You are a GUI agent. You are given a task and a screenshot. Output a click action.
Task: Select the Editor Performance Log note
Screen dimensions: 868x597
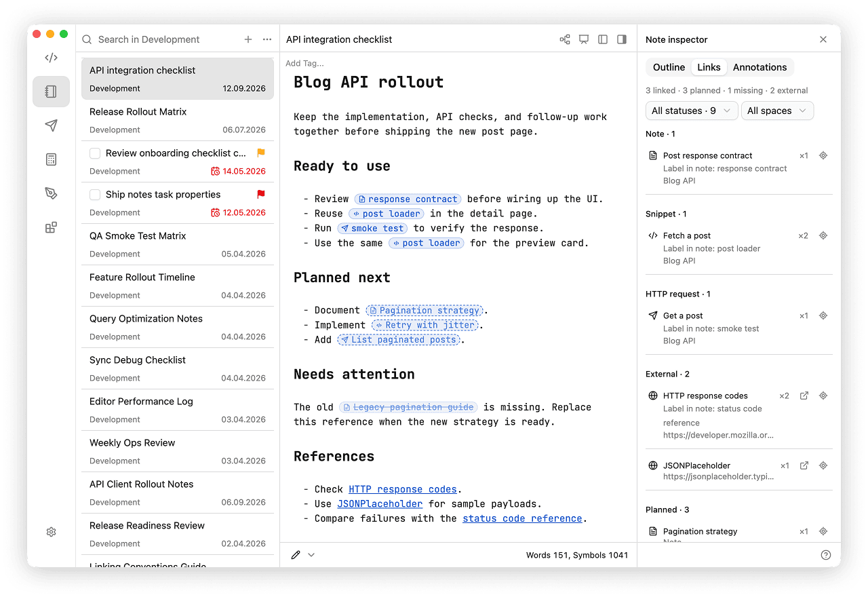pos(178,410)
